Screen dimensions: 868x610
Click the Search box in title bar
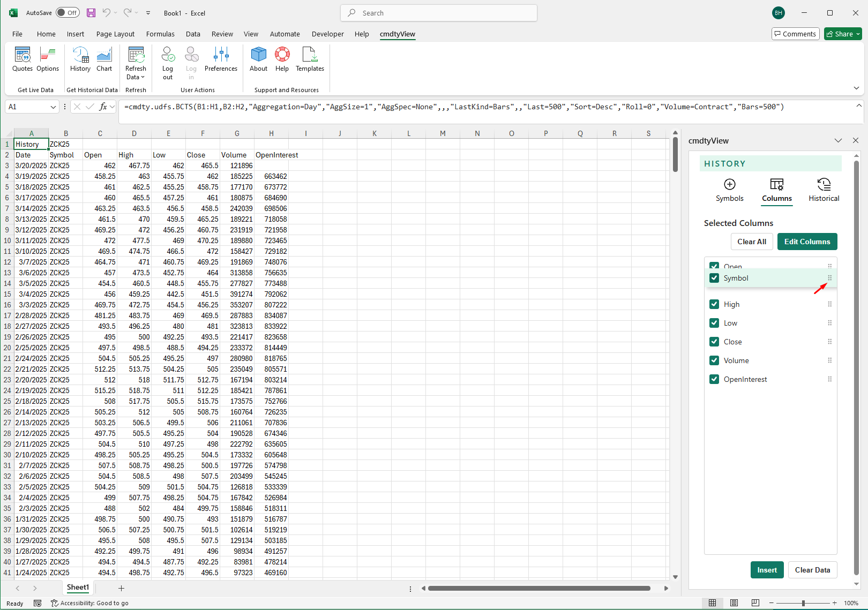click(x=439, y=13)
